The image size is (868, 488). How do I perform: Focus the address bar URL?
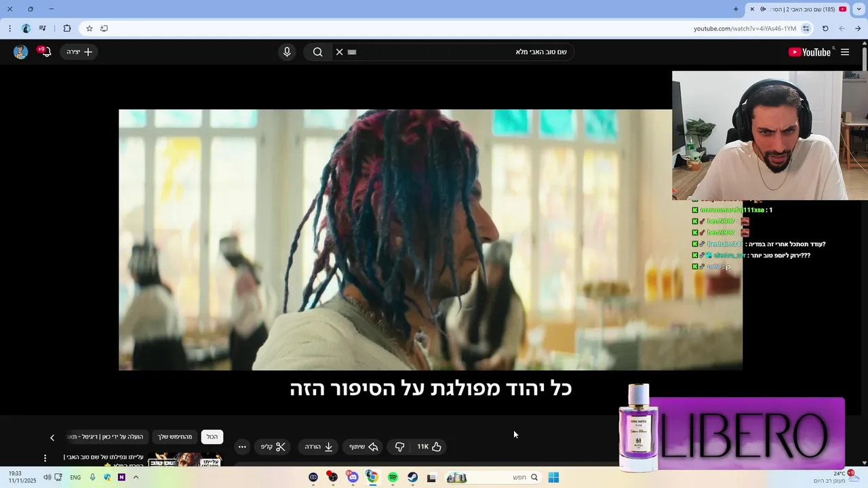[x=745, y=28]
